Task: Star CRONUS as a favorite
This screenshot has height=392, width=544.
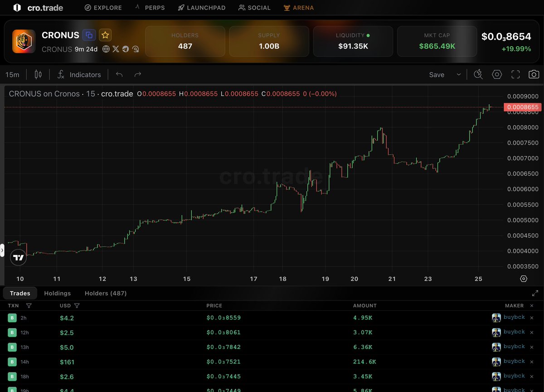Action: [x=105, y=35]
